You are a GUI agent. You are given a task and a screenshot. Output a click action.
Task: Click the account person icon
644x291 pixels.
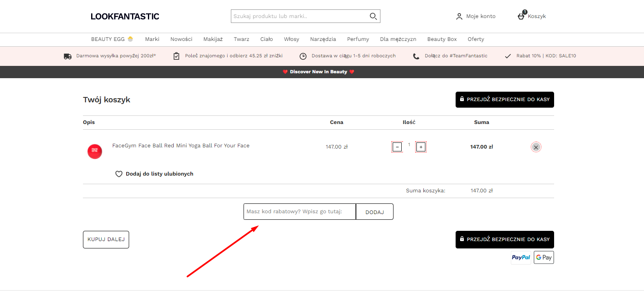click(459, 16)
